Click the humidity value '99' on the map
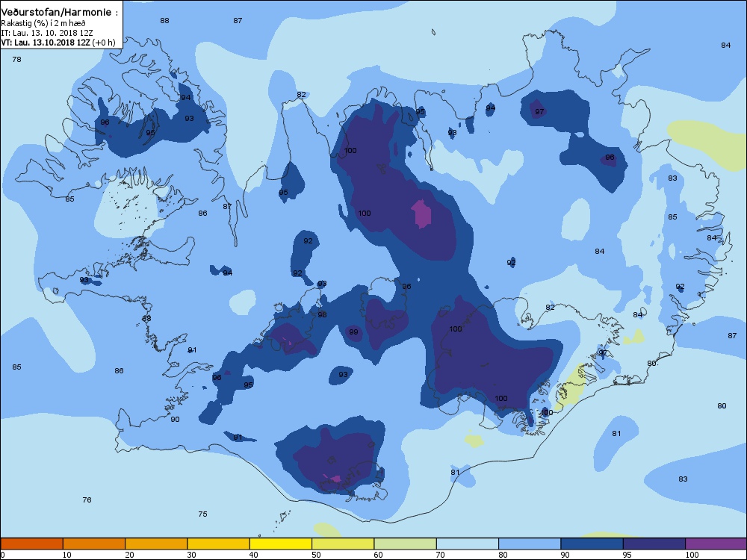Image resolution: width=747 pixels, height=560 pixels. [x=353, y=332]
